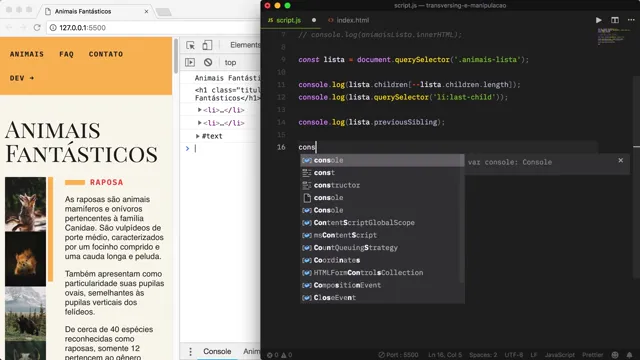
Task: Change indentation via Spaces: 2
Action: tap(483, 355)
